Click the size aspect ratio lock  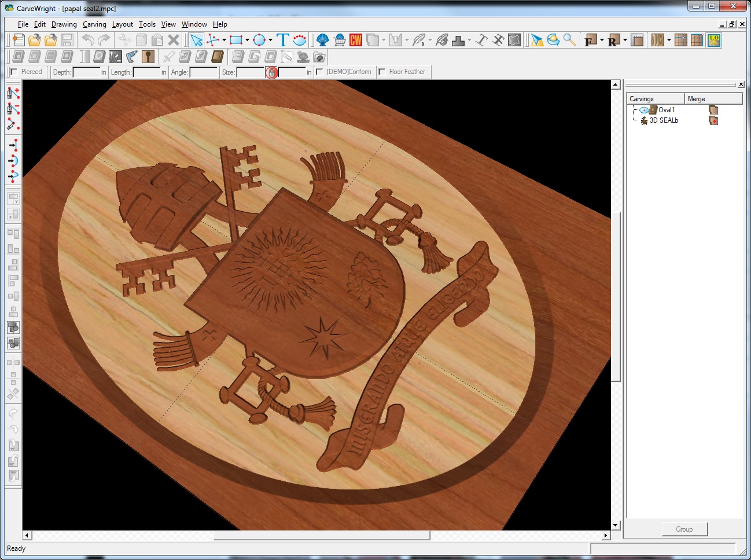[271, 72]
